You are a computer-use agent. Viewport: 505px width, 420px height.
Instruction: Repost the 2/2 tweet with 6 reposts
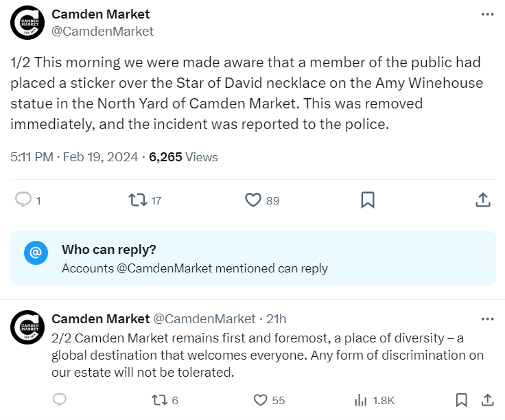click(x=160, y=400)
